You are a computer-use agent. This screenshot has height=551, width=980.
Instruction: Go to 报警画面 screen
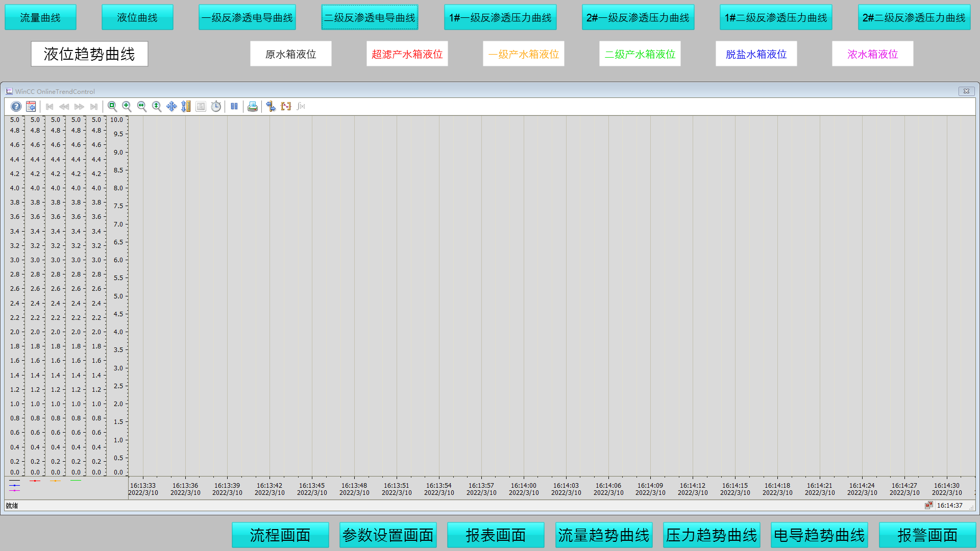pos(927,535)
